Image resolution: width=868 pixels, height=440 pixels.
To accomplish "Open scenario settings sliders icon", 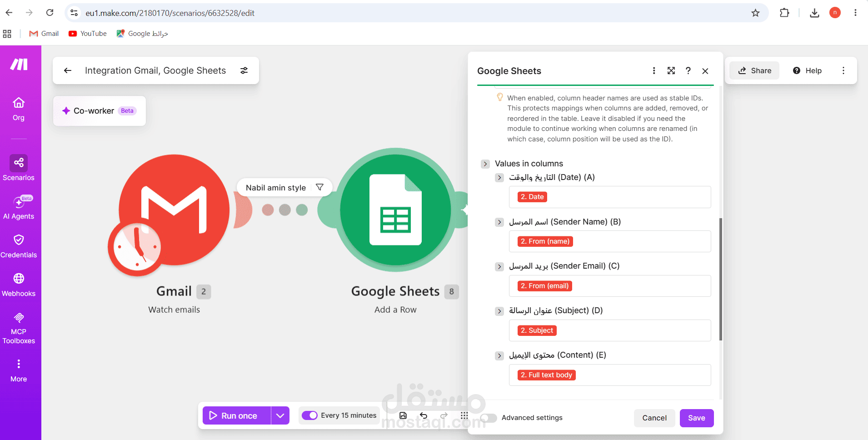I will pos(244,70).
